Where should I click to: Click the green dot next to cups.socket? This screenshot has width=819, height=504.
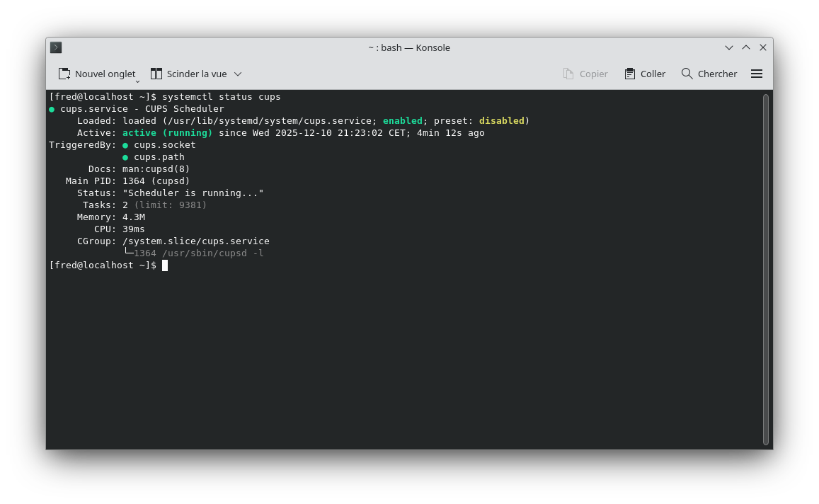click(x=125, y=144)
